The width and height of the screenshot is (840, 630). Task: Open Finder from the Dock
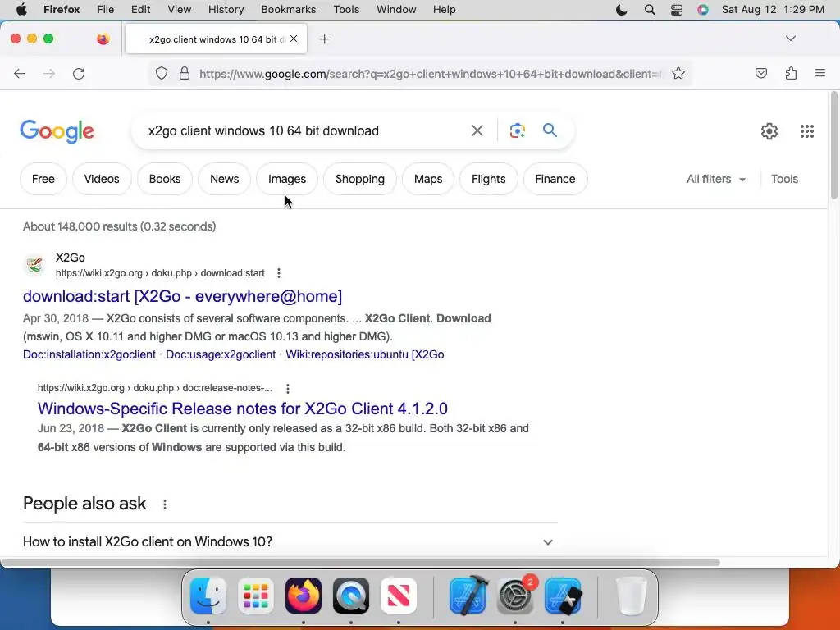click(x=208, y=596)
